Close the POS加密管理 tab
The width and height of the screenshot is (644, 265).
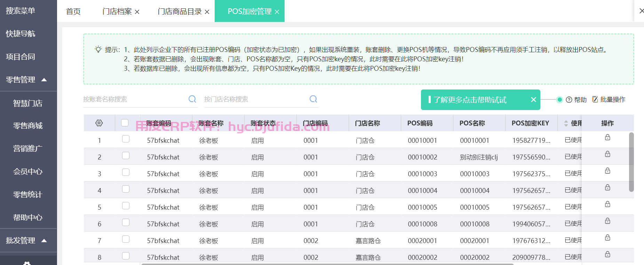pos(277,12)
